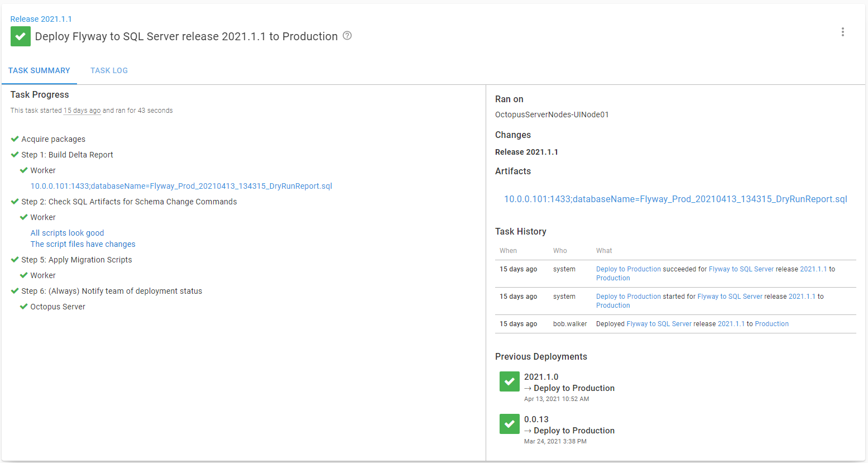Image resolution: width=868 pixels, height=463 pixels.
Task: Click the checkmark beside Octopus Server
Action: 23,306
